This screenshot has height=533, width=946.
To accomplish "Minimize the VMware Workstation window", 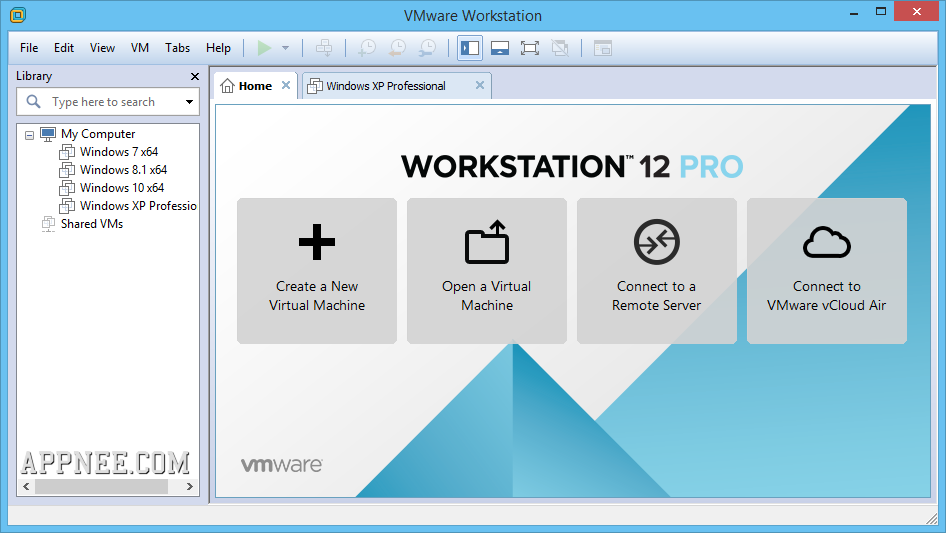I will (854, 12).
